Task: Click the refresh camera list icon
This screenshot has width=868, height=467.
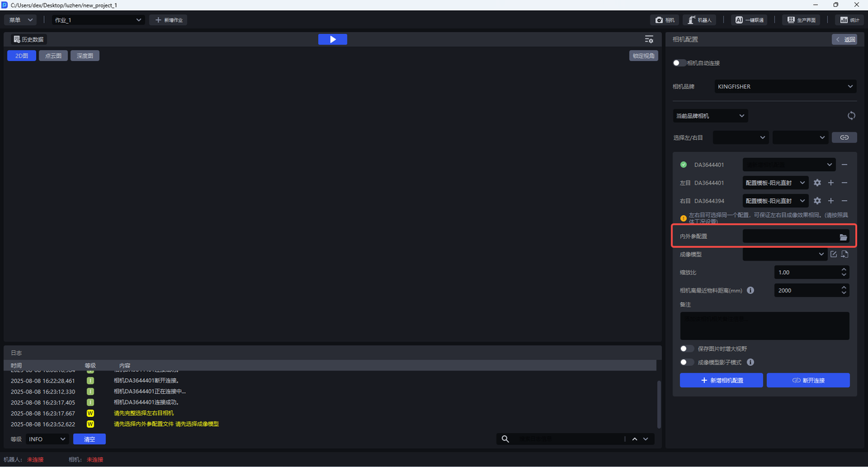Action: coord(851,116)
